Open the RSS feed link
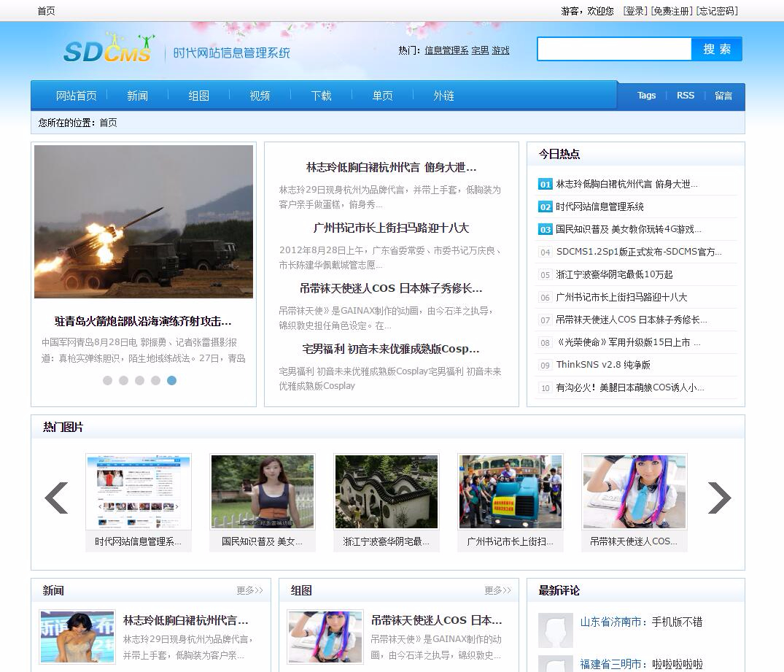This screenshot has height=672, width=784. click(x=686, y=96)
